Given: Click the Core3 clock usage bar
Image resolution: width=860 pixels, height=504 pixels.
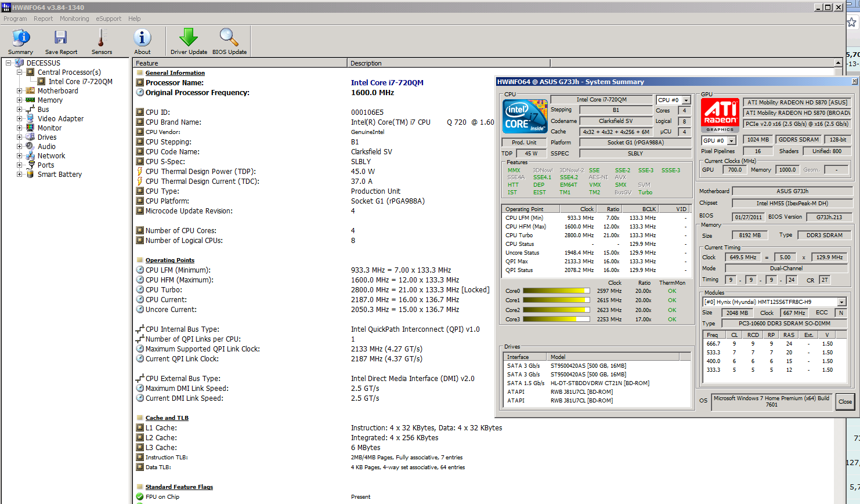Looking at the screenshot, I should click(556, 319).
